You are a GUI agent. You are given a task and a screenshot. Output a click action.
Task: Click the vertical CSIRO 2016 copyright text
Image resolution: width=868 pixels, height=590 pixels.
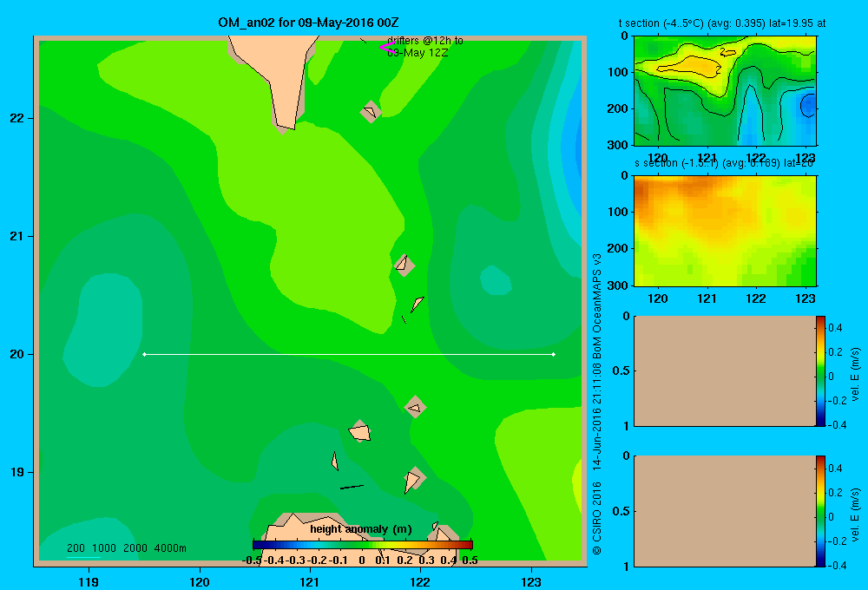pos(597,404)
